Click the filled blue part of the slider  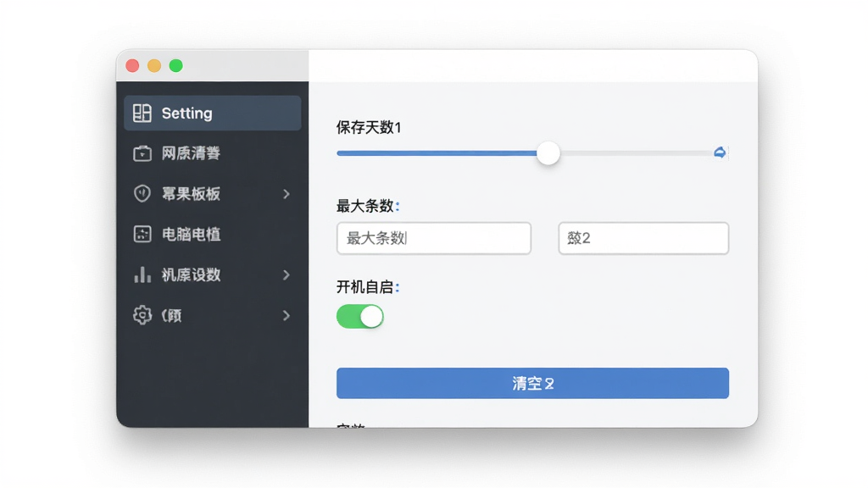pyautogui.click(x=437, y=153)
